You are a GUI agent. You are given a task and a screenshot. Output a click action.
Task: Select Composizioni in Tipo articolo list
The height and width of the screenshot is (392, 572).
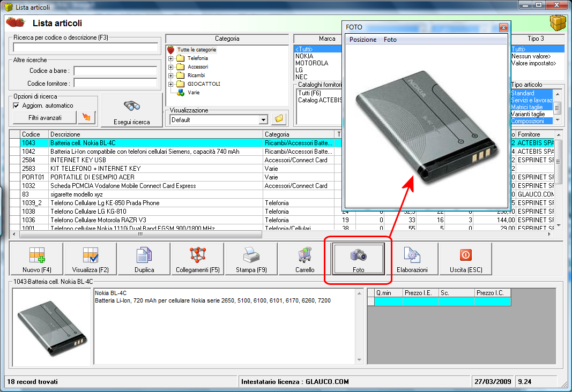[x=531, y=121]
